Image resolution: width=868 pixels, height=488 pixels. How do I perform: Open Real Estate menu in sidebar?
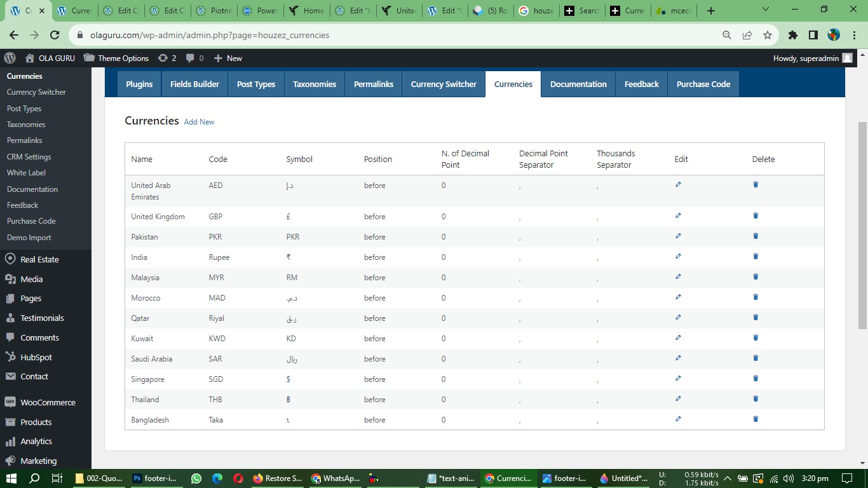coord(39,259)
